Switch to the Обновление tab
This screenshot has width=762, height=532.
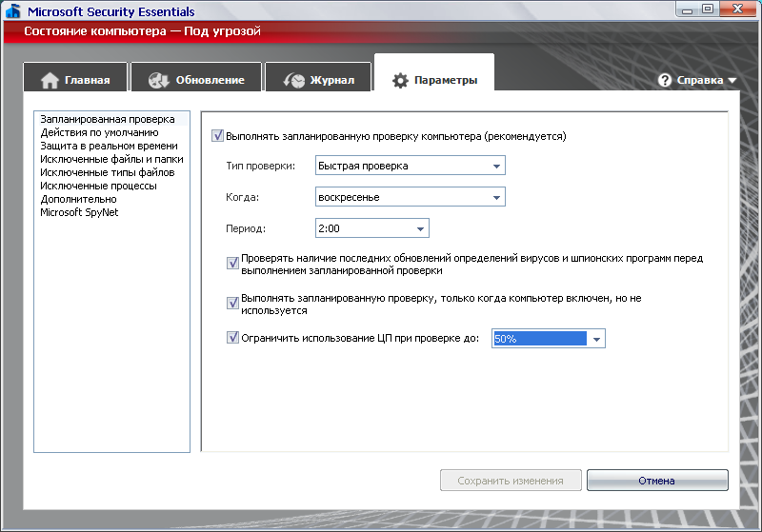tap(196, 80)
